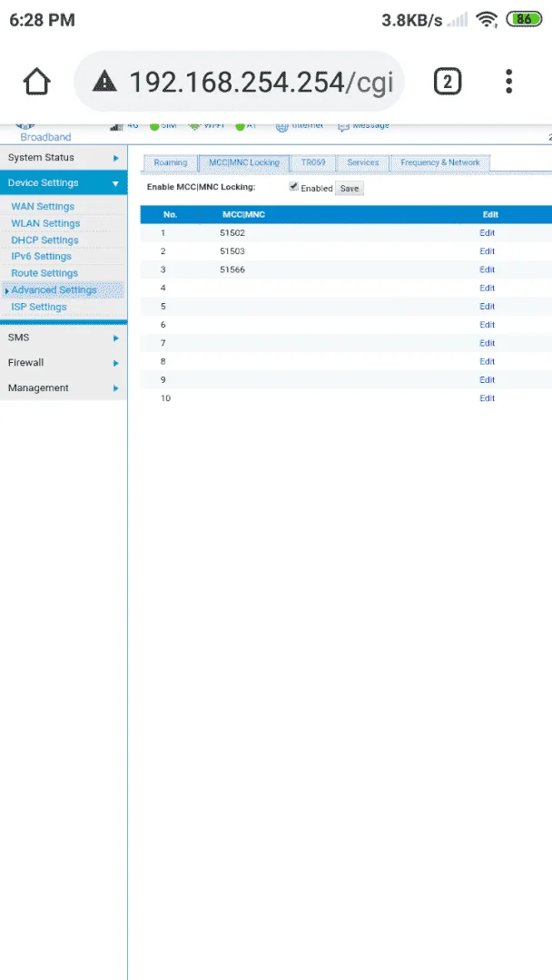Viewport: 552px width, 980px height.
Task: Edit empty row 5
Action: pos(487,307)
